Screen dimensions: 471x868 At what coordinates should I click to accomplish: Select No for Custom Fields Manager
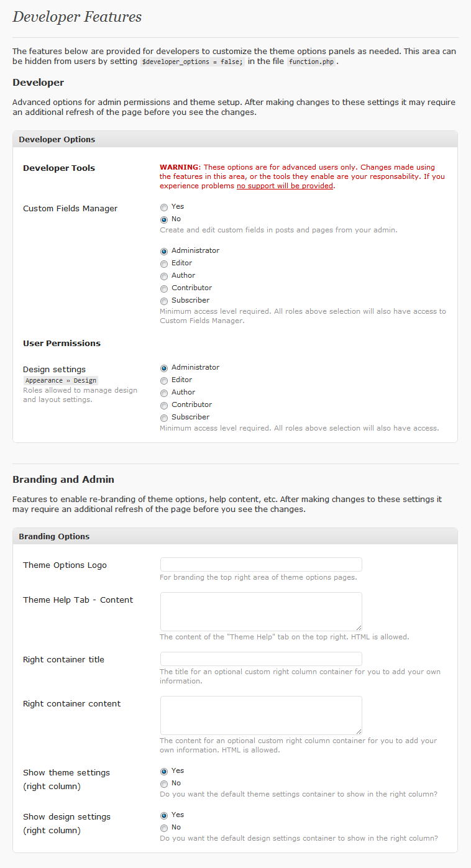pyautogui.click(x=164, y=219)
